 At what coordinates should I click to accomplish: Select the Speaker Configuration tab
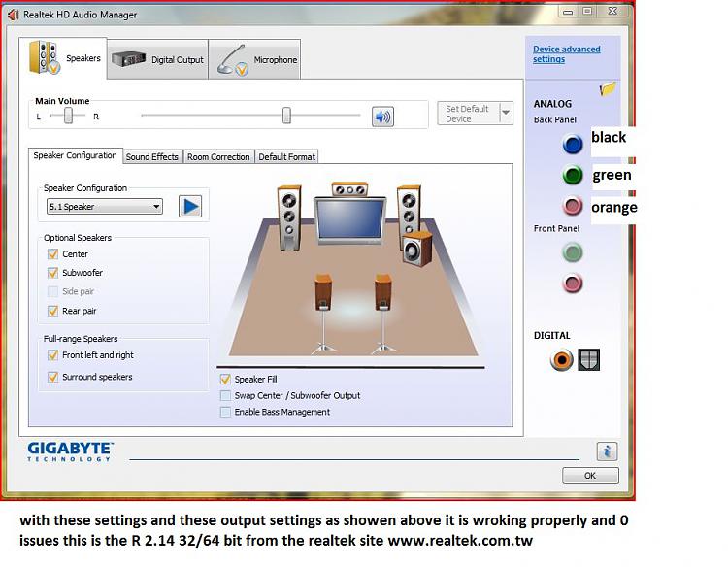coord(75,155)
